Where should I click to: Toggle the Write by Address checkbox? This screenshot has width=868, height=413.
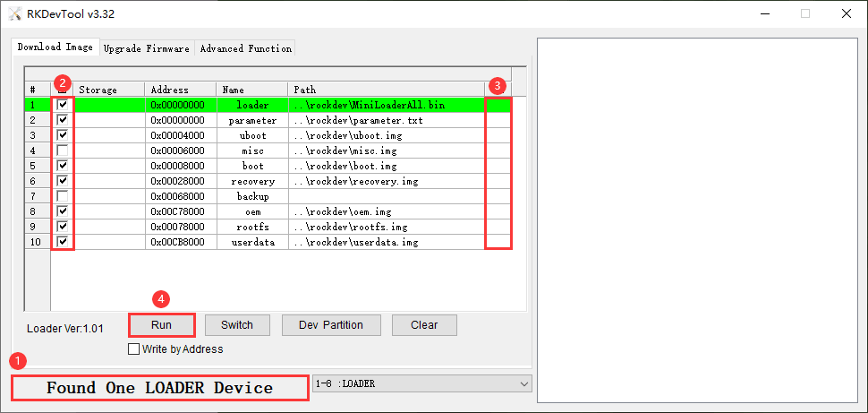coord(133,349)
